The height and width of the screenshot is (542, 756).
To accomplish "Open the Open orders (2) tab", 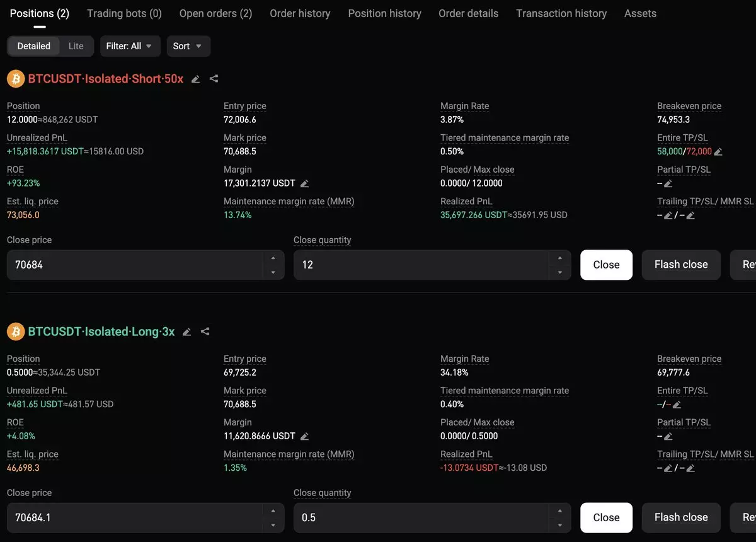I will 215,13.
